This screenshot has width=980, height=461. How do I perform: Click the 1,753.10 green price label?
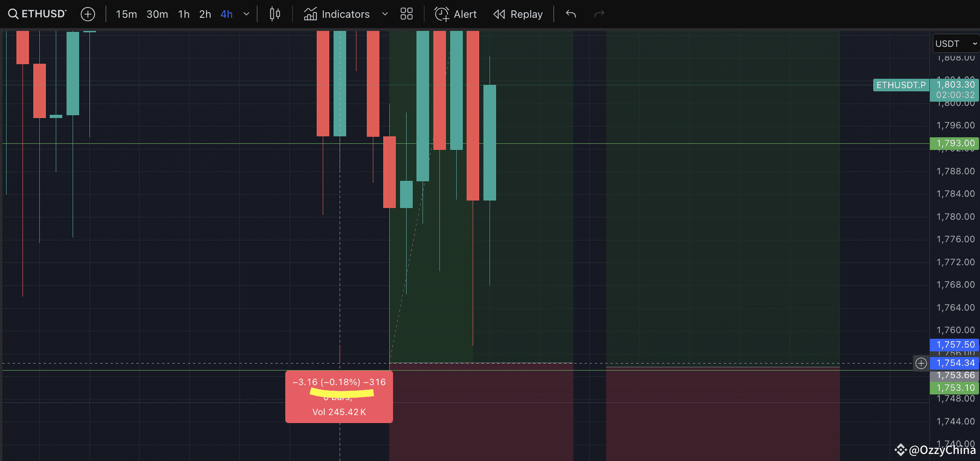coord(955,387)
